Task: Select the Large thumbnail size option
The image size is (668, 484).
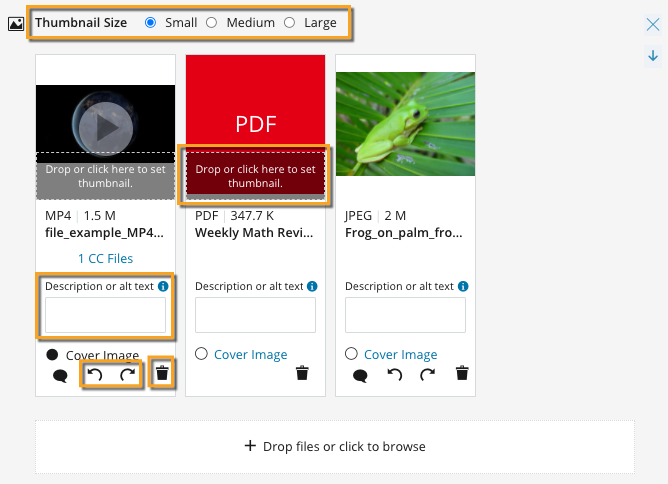Action: click(x=290, y=22)
